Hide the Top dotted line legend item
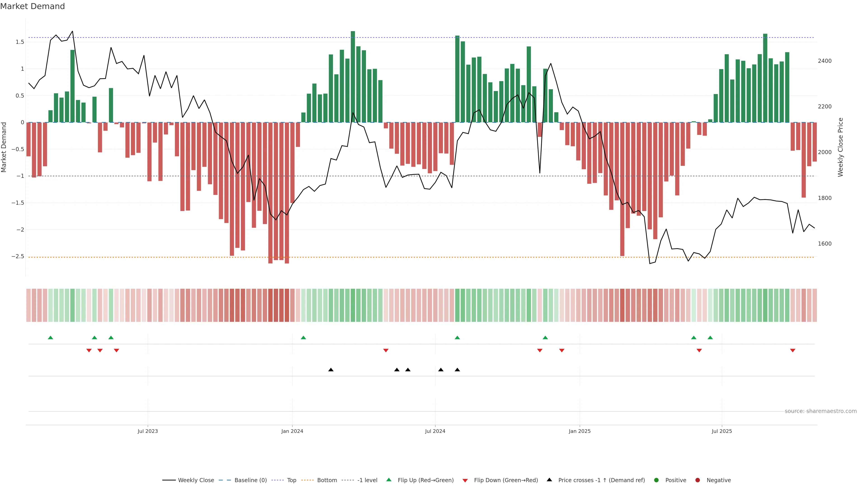 coord(291,480)
